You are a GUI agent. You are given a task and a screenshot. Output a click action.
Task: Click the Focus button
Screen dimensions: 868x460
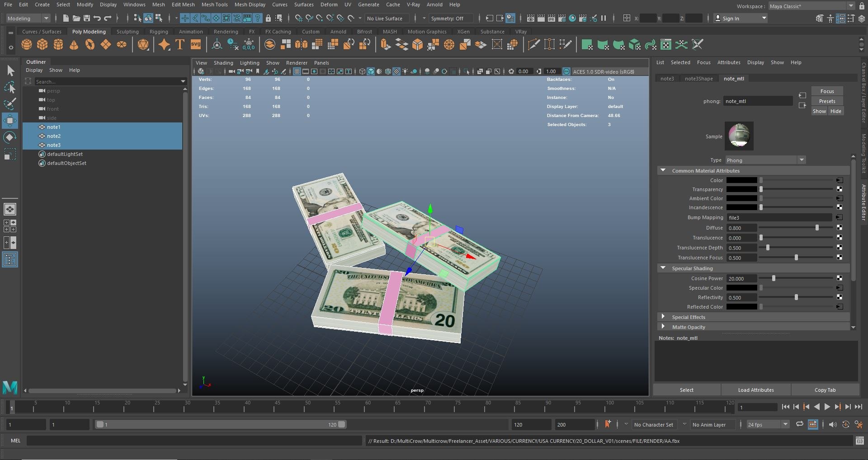827,91
